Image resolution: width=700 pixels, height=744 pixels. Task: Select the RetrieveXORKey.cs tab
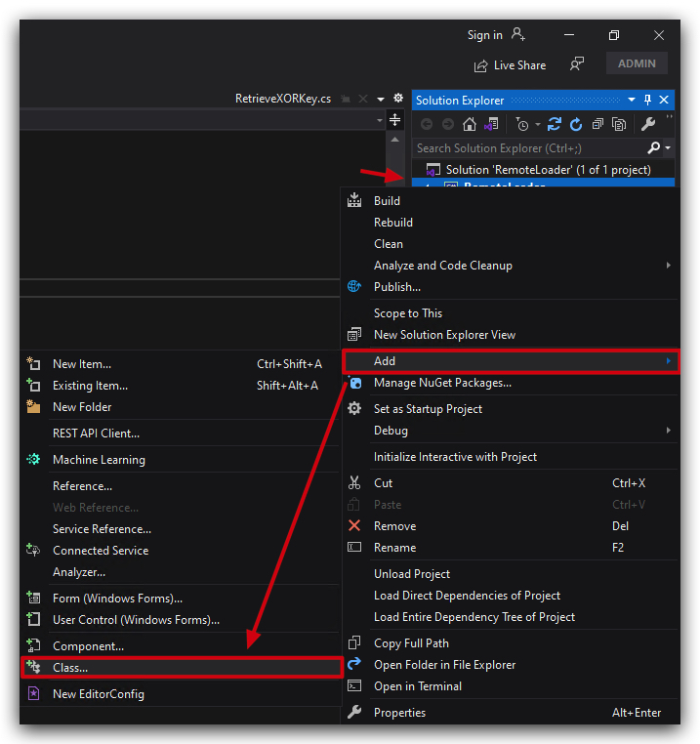[x=283, y=99]
